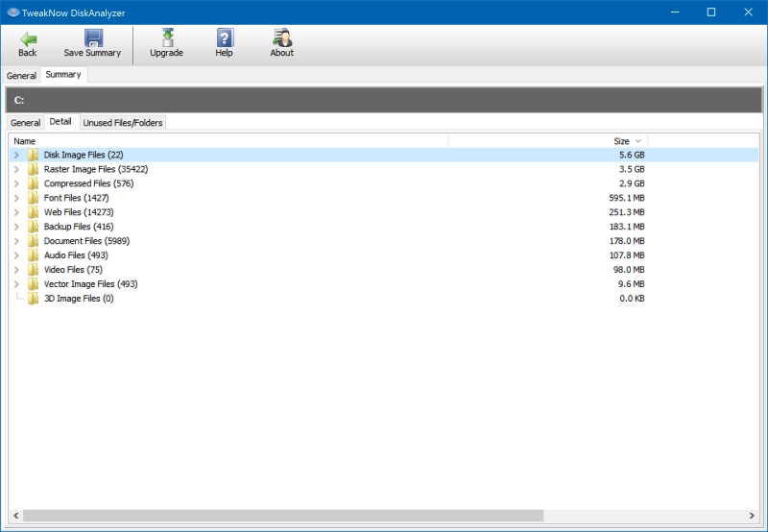Click the 0.0 KB size value
768x532 pixels.
pyautogui.click(x=632, y=299)
